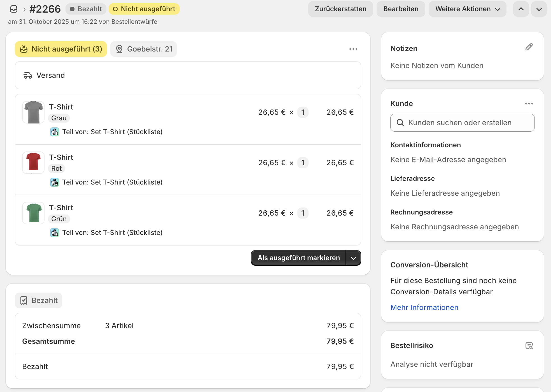Screen dimensions: 551x392
Task: Click bundle icon under red T-Shirt
Action: tap(55, 182)
